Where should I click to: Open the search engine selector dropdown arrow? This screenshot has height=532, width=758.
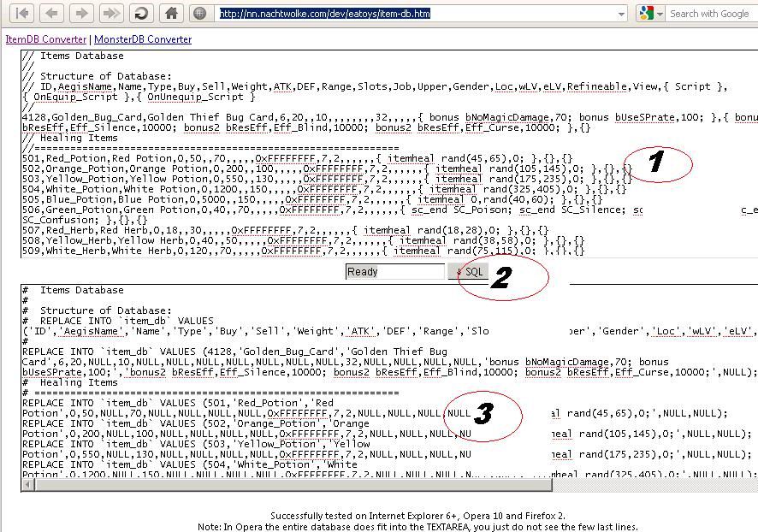[x=660, y=14]
